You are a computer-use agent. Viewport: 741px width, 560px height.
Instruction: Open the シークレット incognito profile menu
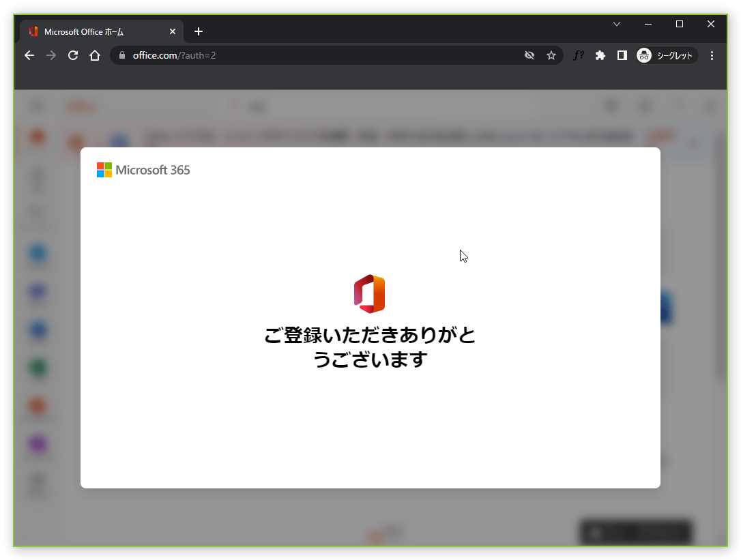tap(666, 55)
